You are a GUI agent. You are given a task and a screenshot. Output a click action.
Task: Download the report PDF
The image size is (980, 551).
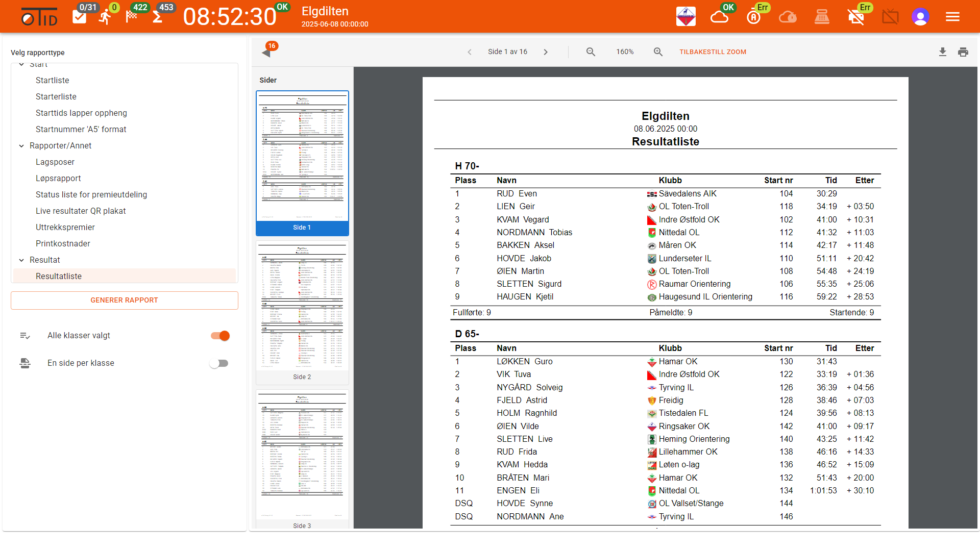pyautogui.click(x=942, y=52)
